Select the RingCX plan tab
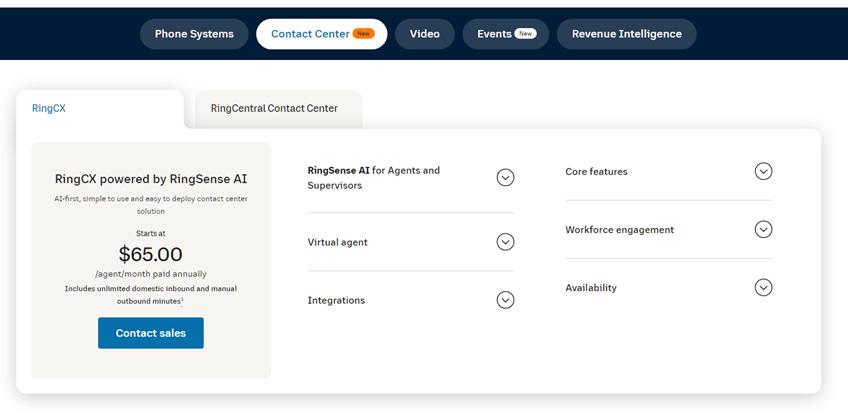The image size is (848, 418). [100, 109]
